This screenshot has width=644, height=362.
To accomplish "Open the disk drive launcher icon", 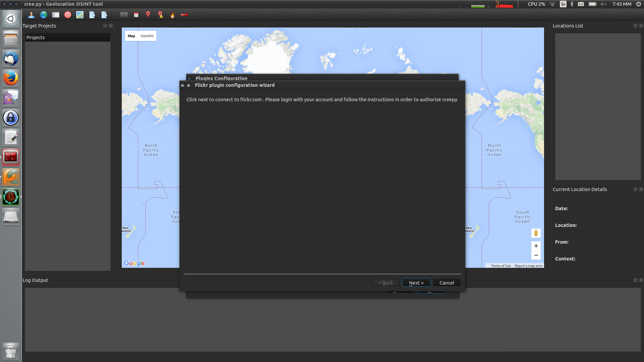I will pyautogui.click(x=11, y=217).
